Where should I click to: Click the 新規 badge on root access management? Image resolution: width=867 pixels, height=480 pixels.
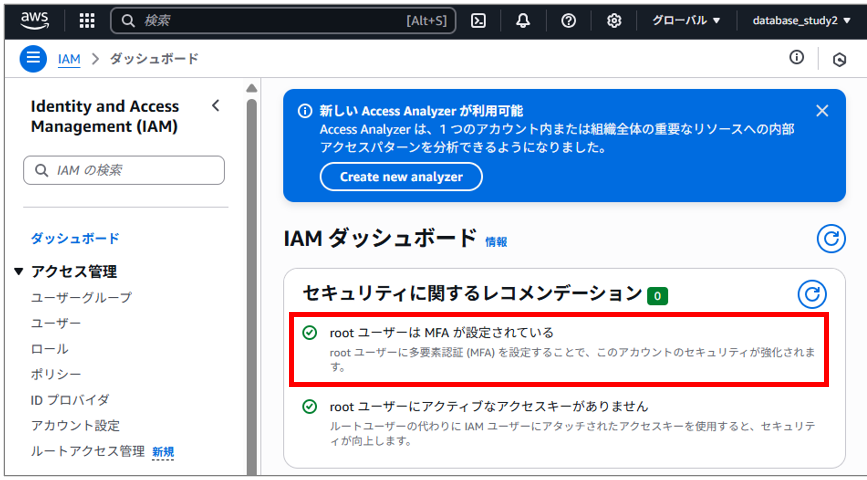point(163,452)
